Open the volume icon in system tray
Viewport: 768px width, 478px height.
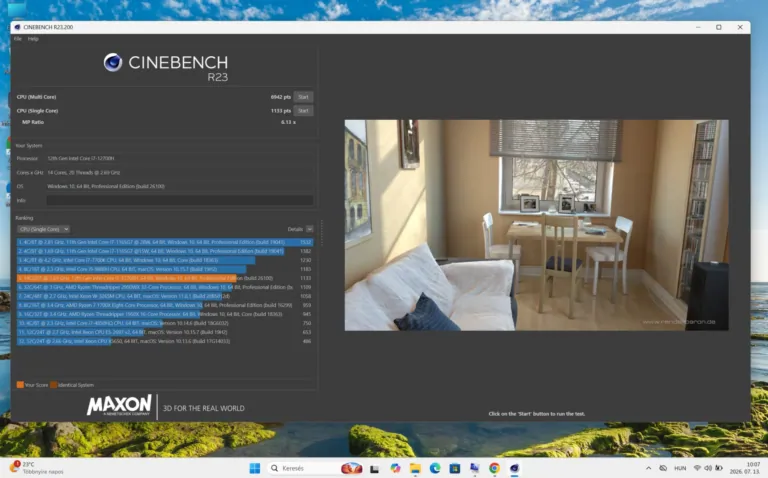tap(708, 468)
